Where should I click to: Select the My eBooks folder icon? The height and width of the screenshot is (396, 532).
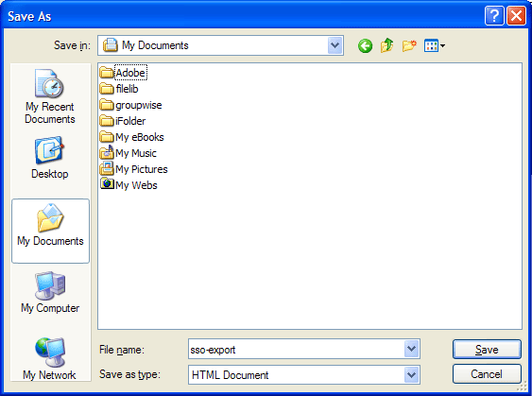[x=107, y=137]
